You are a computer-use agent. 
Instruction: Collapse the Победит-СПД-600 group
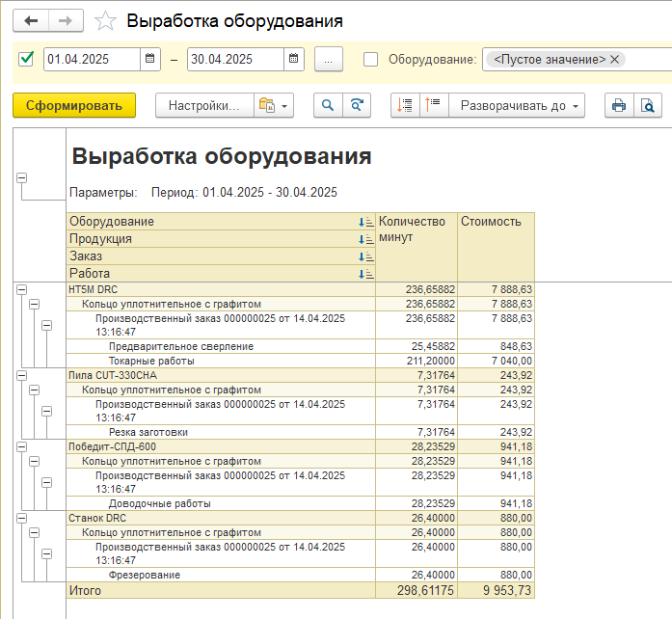22,447
